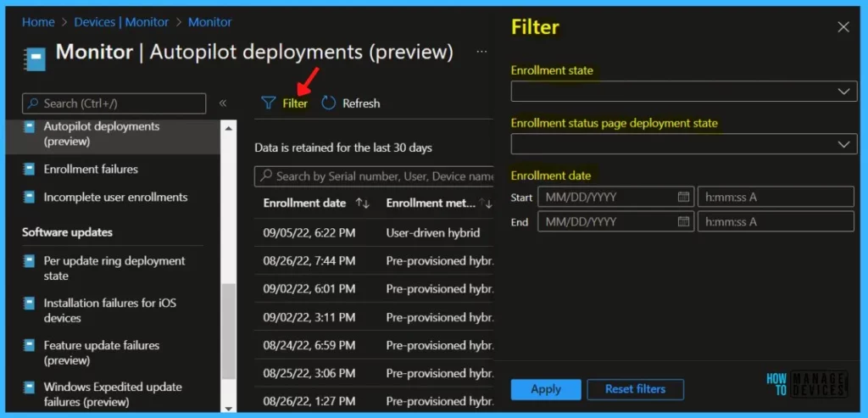Screen dimensions: 868x418
Task: Click icon beside Incomplete user enrollments
Action: coord(29,197)
